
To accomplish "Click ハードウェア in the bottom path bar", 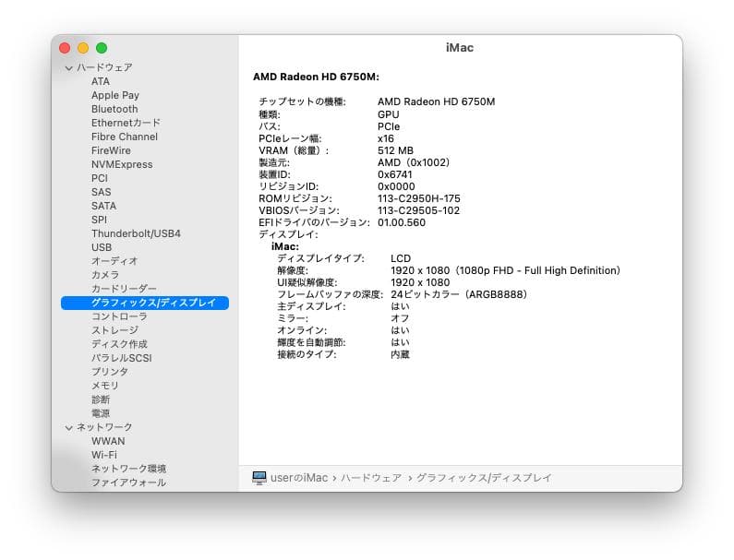I will tap(371, 478).
